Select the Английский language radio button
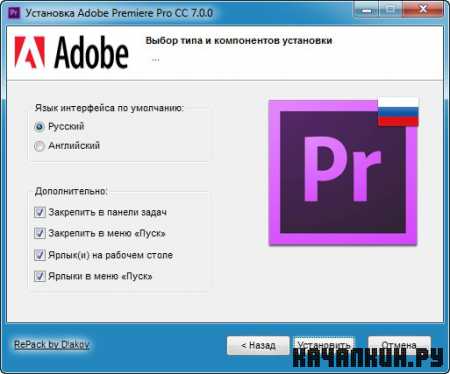Image resolution: width=450 pixels, height=374 pixels. point(39,146)
